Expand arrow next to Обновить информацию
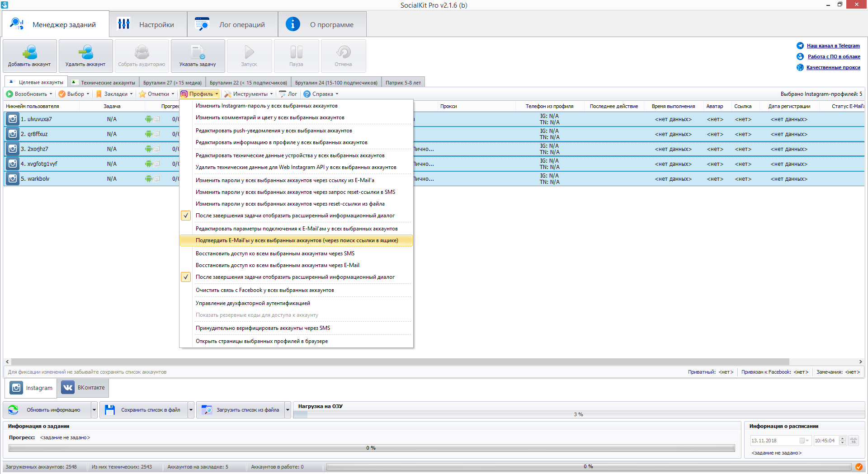Image resolution: width=868 pixels, height=474 pixels. click(94, 410)
